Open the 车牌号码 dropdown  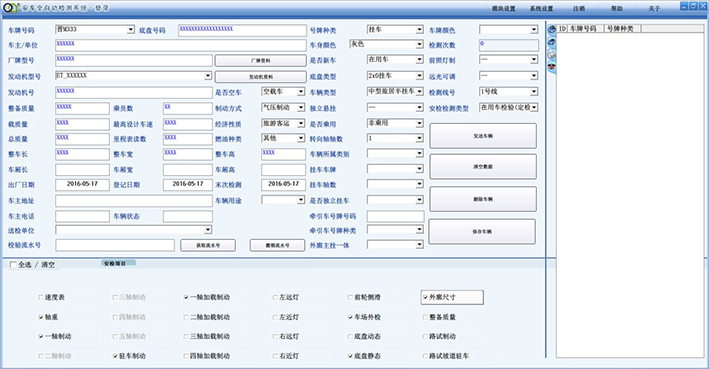tap(131, 30)
